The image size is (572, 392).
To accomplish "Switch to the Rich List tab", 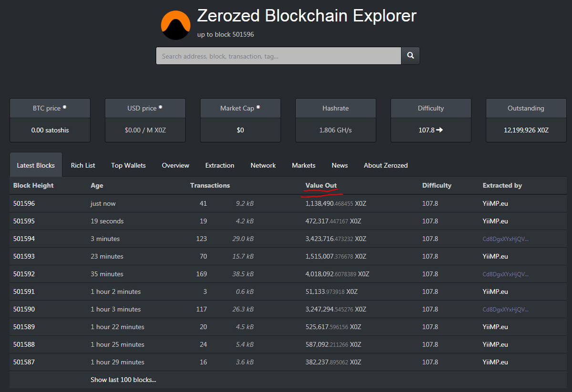I will [x=82, y=165].
